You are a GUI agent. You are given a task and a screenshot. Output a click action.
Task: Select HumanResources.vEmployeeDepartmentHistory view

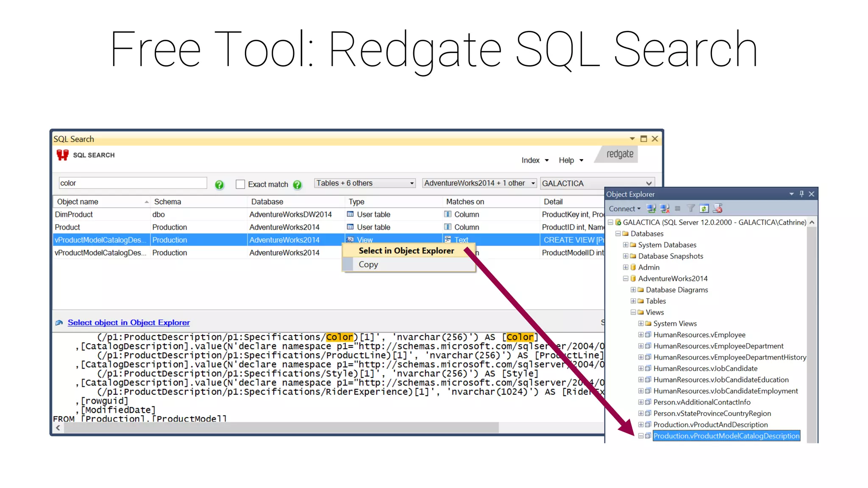pyautogui.click(x=730, y=357)
